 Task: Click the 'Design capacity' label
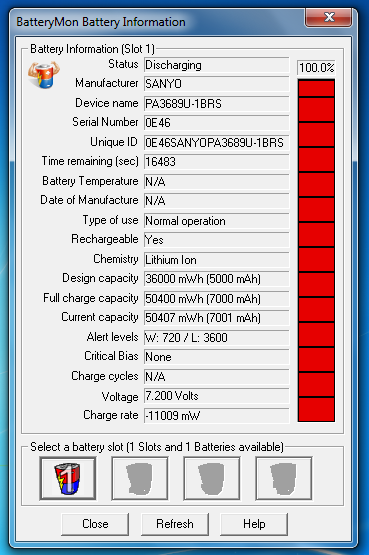coord(100,278)
